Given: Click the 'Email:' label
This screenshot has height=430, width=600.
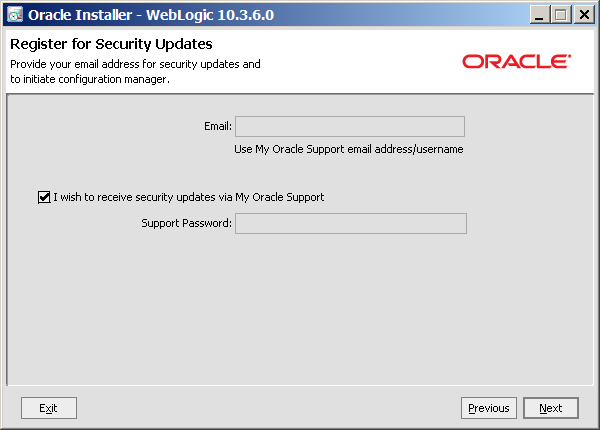Looking at the screenshot, I should point(218,126).
